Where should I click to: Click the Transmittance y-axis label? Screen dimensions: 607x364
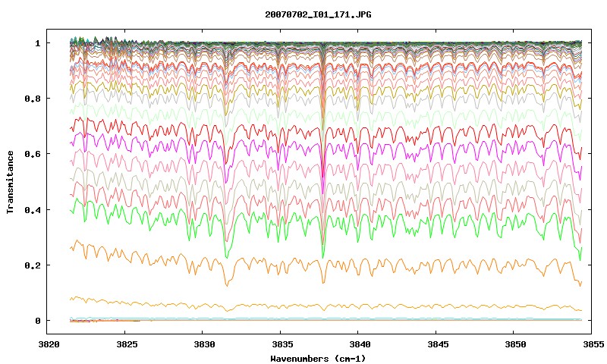click(11, 182)
